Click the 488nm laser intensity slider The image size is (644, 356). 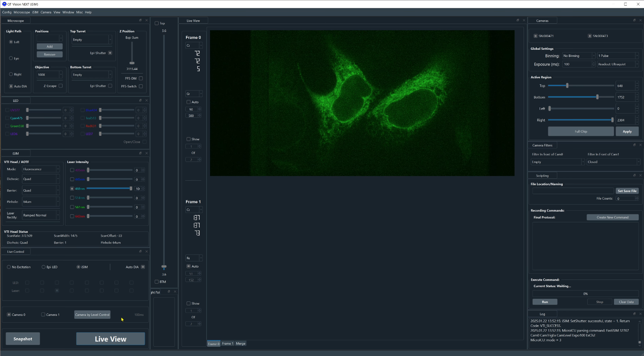pyautogui.click(x=110, y=188)
